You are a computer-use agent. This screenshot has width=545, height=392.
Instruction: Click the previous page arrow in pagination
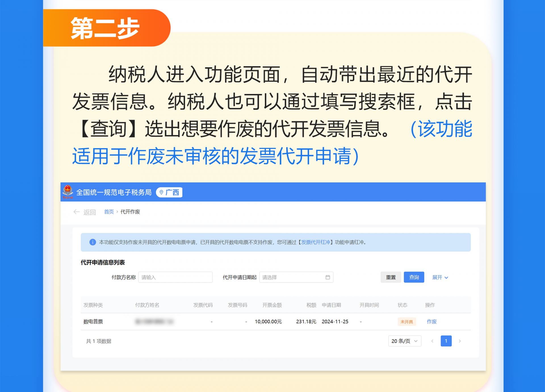[x=432, y=341]
